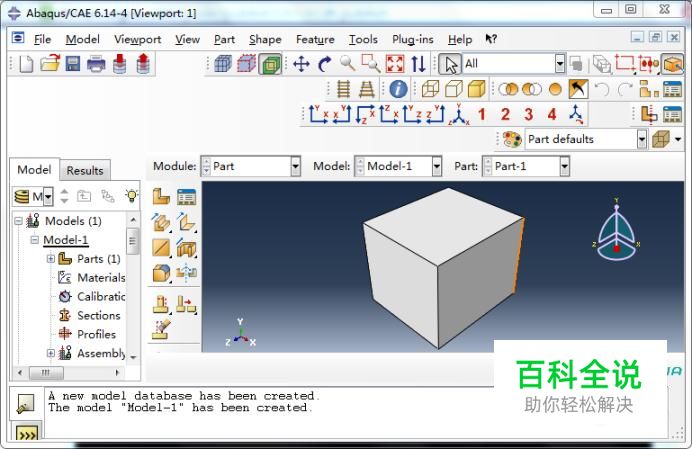
Task: Open the Part defaults color dropdown
Action: tap(642, 140)
